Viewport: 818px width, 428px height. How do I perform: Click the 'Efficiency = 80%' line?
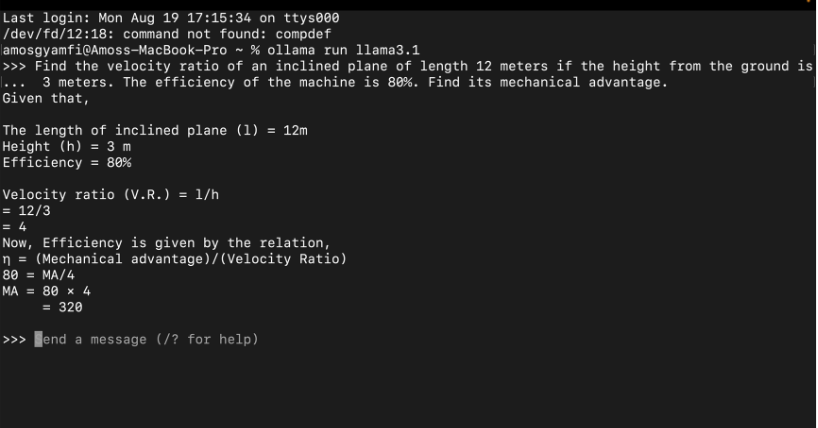(x=67, y=163)
